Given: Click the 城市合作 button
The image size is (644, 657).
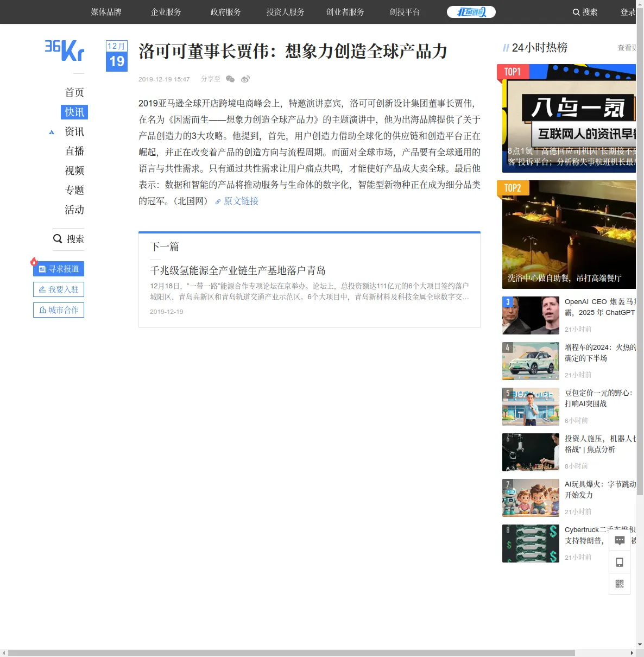Looking at the screenshot, I should (x=59, y=310).
